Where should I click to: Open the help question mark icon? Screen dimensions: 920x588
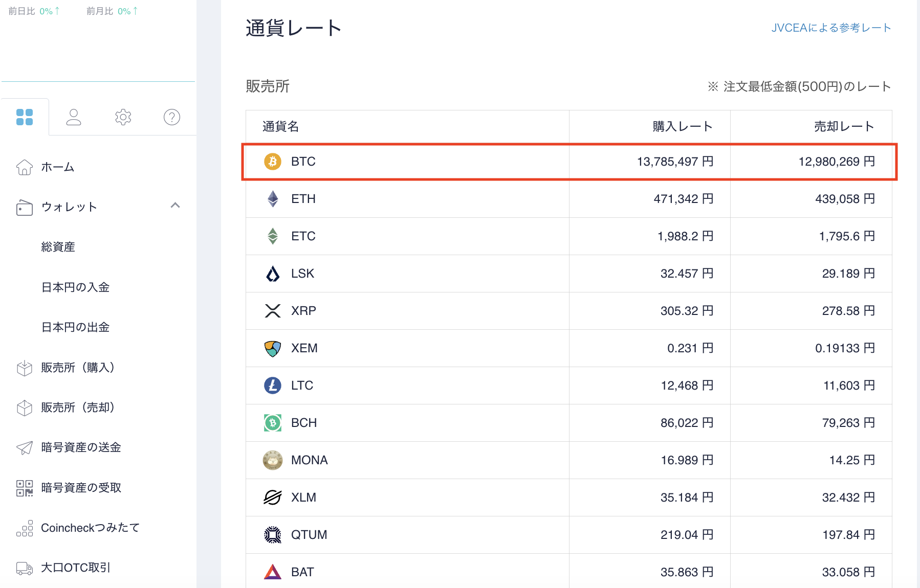(172, 117)
